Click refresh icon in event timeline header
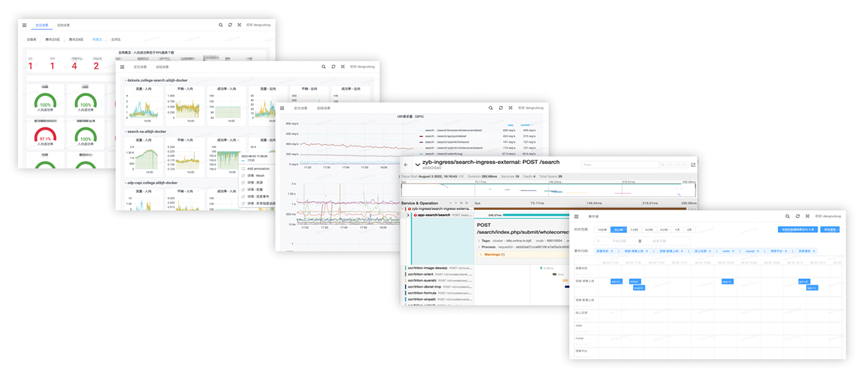This screenshot has width=865, height=375. pyautogui.click(x=797, y=216)
